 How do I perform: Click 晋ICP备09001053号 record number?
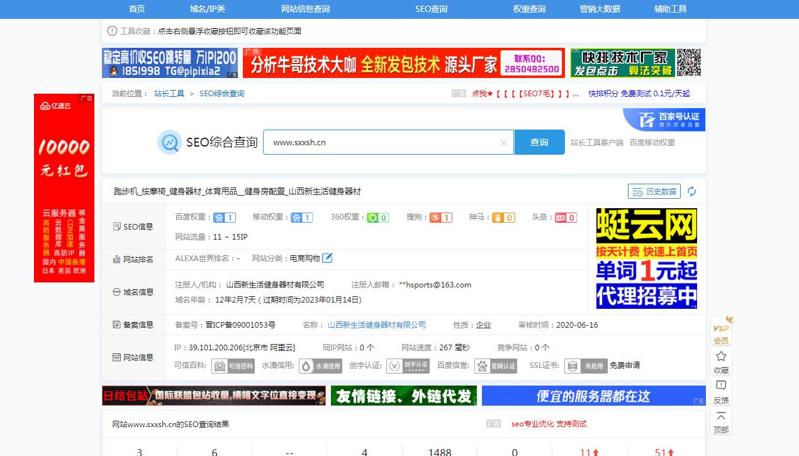[x=240, y=325]
